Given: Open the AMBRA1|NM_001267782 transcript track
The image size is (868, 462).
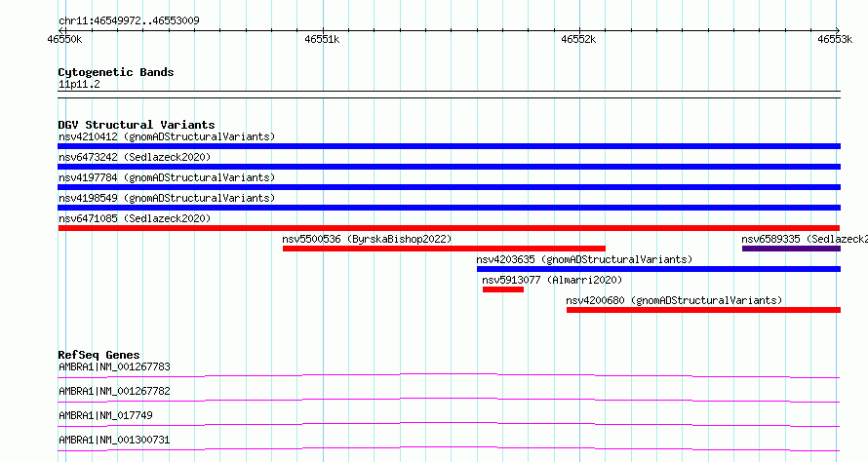Looking at the screenshot, I should (x=449, y=400).
